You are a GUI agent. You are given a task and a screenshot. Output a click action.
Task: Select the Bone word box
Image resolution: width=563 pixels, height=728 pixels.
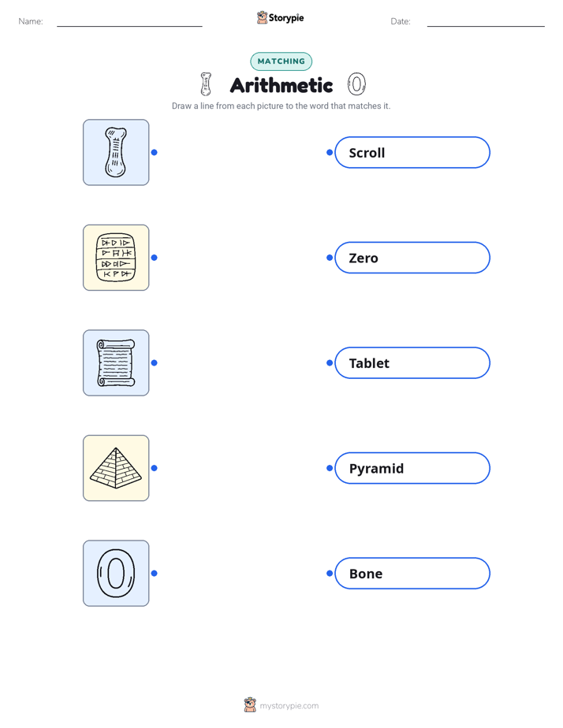[x=412, y=574]
